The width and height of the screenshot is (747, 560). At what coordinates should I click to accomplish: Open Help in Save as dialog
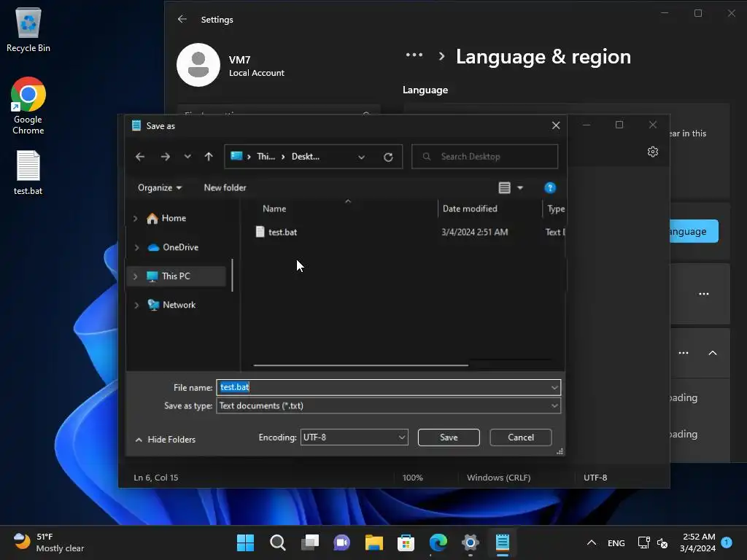550,187
